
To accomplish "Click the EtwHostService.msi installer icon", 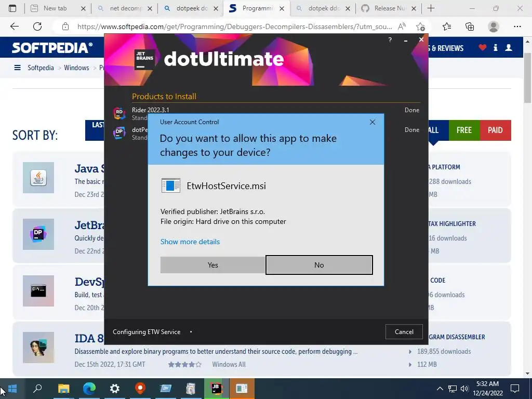I will (x=170, y=185).
